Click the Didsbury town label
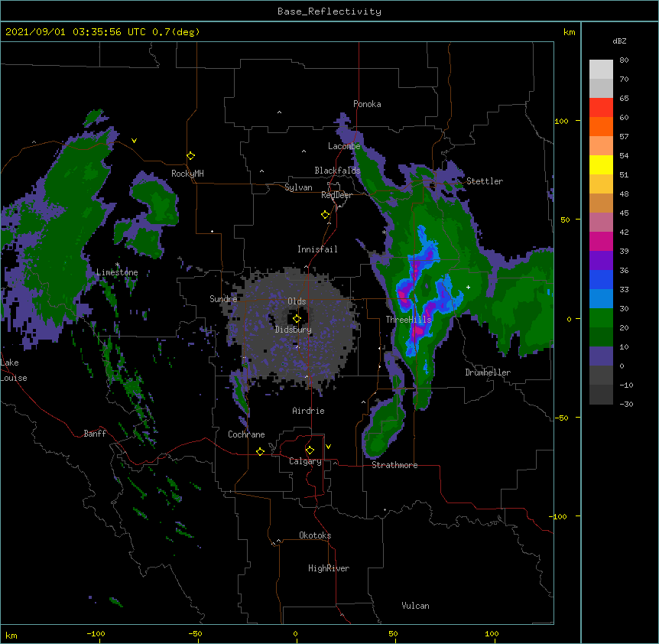 pos(294,330)
